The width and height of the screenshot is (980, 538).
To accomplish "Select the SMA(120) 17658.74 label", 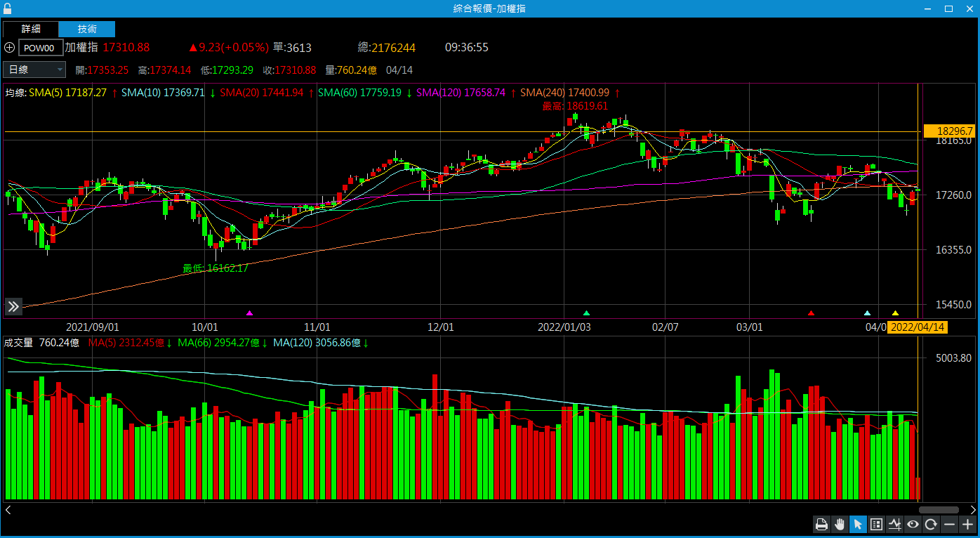I will pos(461,93).
